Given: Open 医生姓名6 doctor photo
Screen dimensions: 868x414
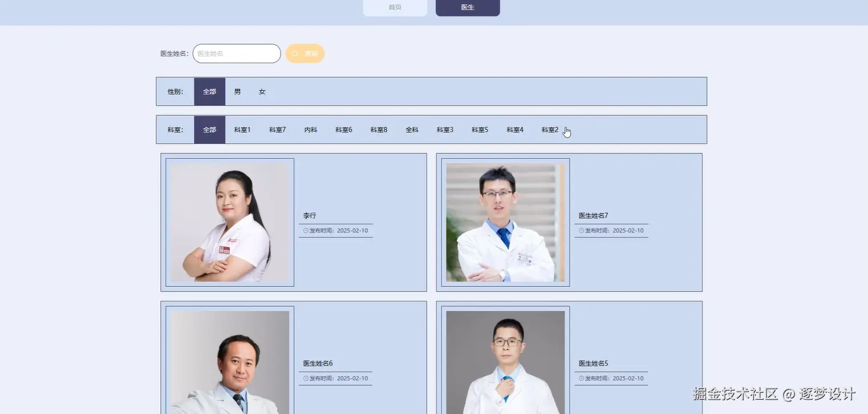Looking at the screenshot, I should point(230,362).
